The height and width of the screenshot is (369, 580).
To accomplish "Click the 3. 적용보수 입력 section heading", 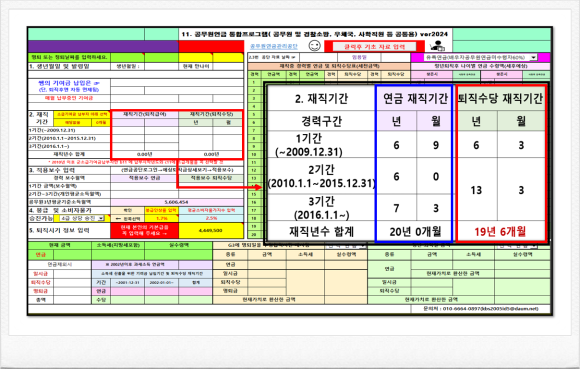I will 52,170.
